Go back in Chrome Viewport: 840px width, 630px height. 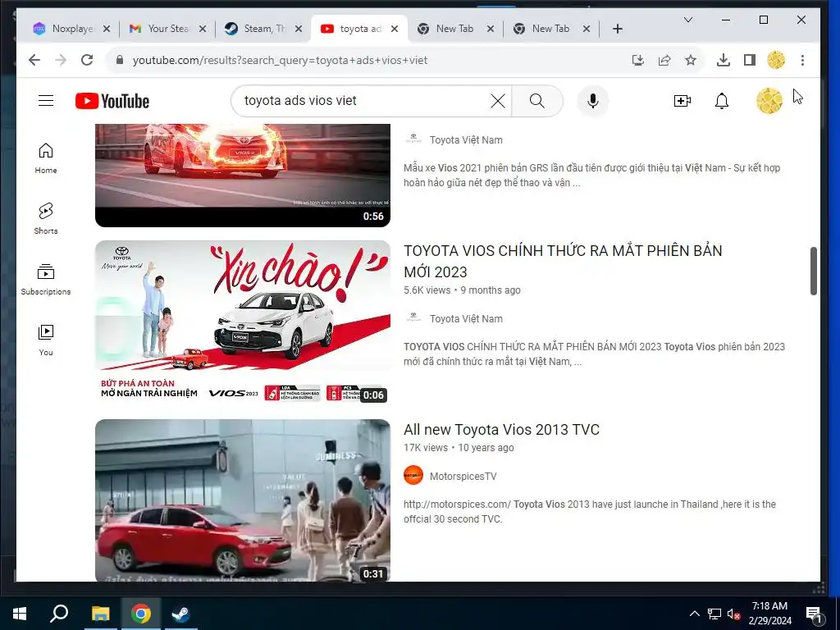34,60
